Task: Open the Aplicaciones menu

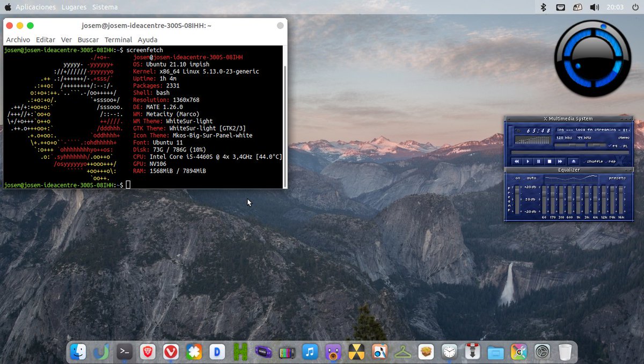Action: (35, 7)
